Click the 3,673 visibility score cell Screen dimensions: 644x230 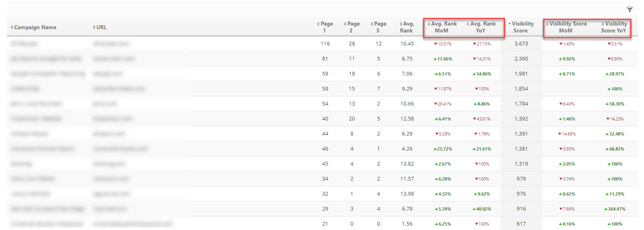click(x=521, y=44)
